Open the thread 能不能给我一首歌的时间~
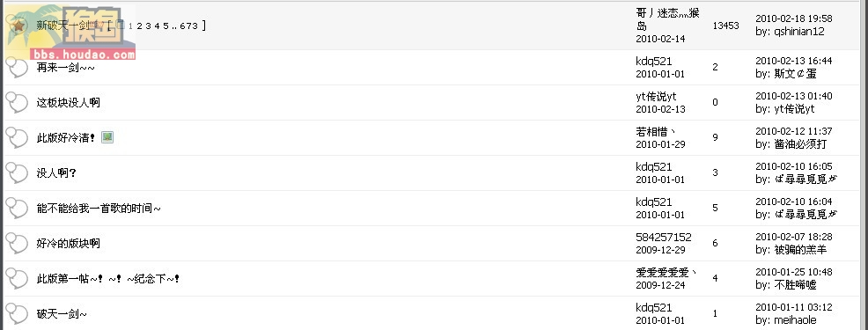 pos(99,209)
